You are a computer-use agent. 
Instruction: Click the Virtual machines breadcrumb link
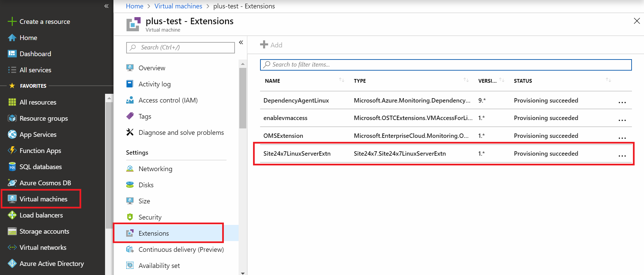178,6
